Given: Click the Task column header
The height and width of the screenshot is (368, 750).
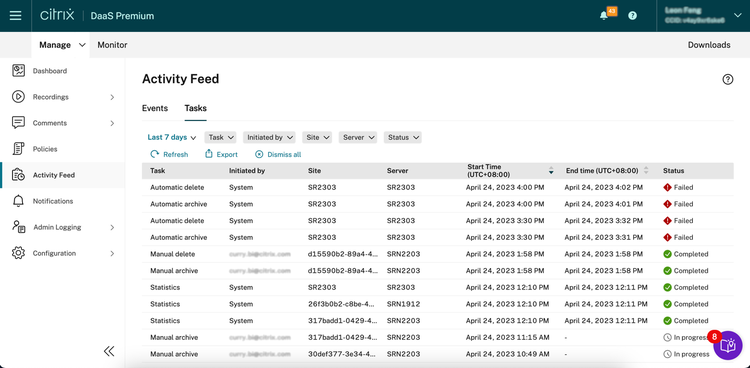Looking at the screenshot, I should coord(157,170).
